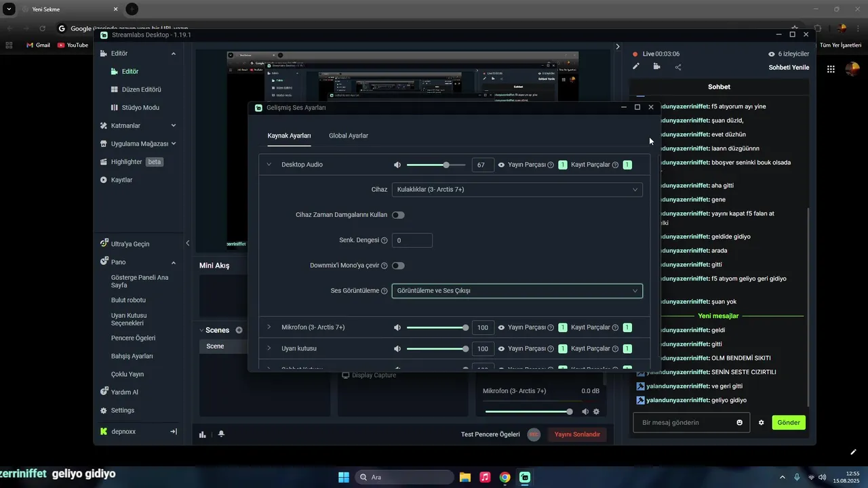
Task: Click edit stream info pencil icon
Action: (635, 66)
